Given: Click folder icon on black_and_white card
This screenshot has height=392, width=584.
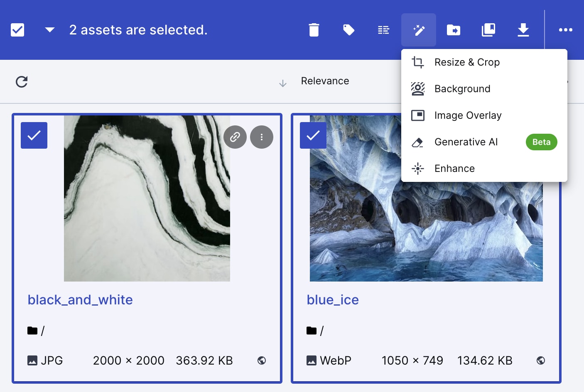Looking at the screenshot, I should pyautogui.click(x=32, y=331).
